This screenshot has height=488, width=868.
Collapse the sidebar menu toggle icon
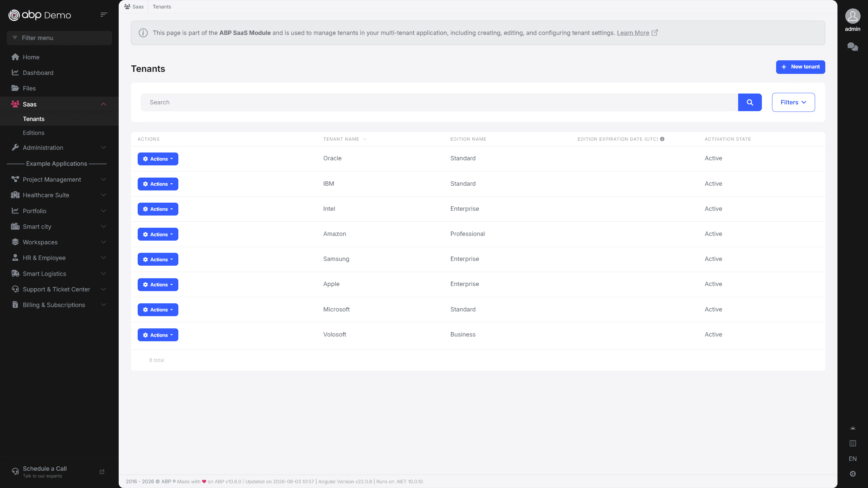point(104,15)
